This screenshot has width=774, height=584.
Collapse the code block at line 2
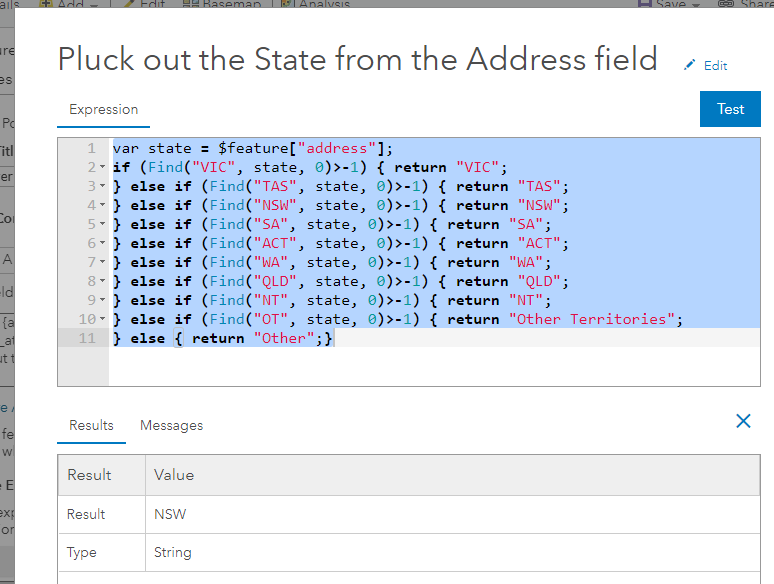(x=103, y=168)
